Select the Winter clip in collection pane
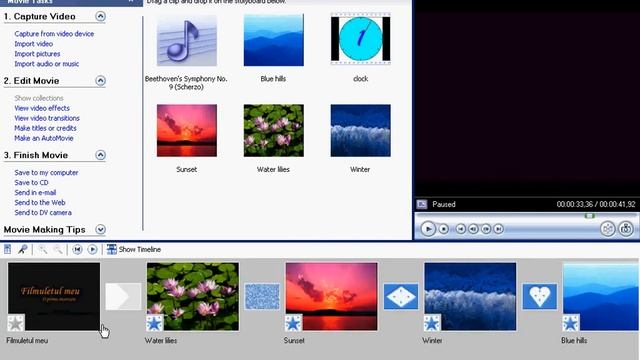The width and height of the screenshot is (640, 360). [x=360, y=130]
